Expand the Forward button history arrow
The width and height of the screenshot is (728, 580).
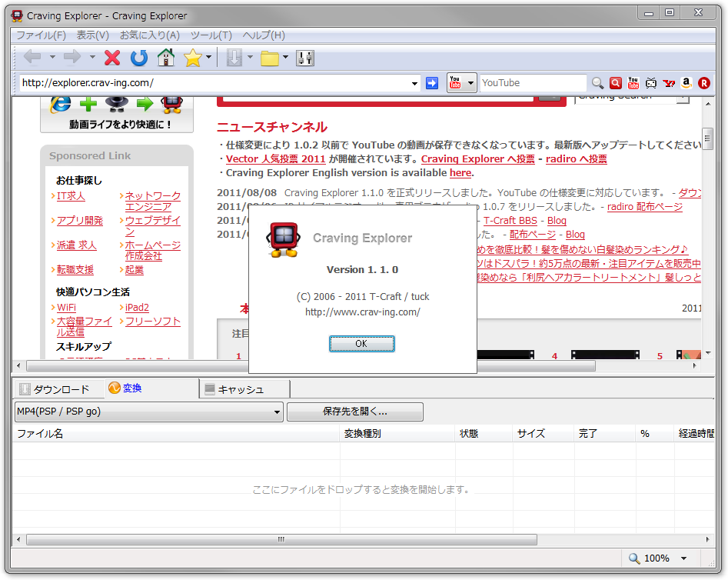click(92, 57)
